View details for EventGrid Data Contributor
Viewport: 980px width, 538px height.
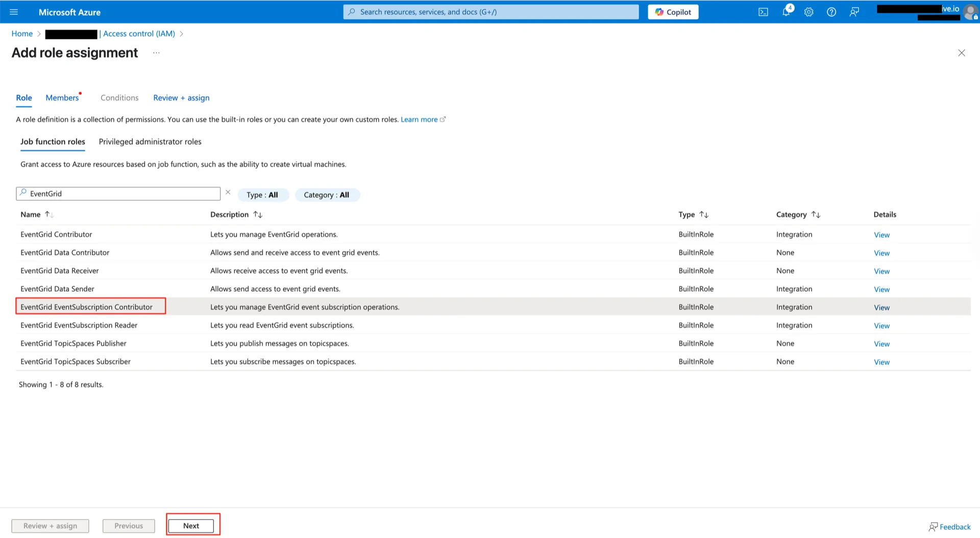(881, 253)
